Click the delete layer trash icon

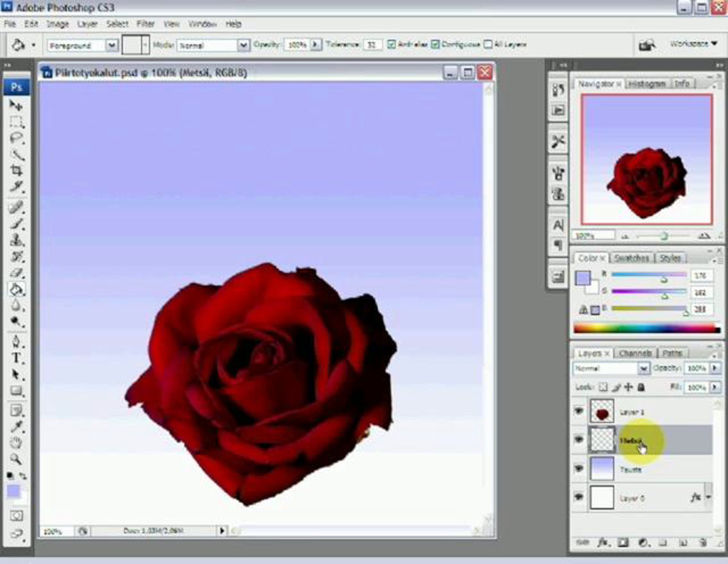point(703,543)
